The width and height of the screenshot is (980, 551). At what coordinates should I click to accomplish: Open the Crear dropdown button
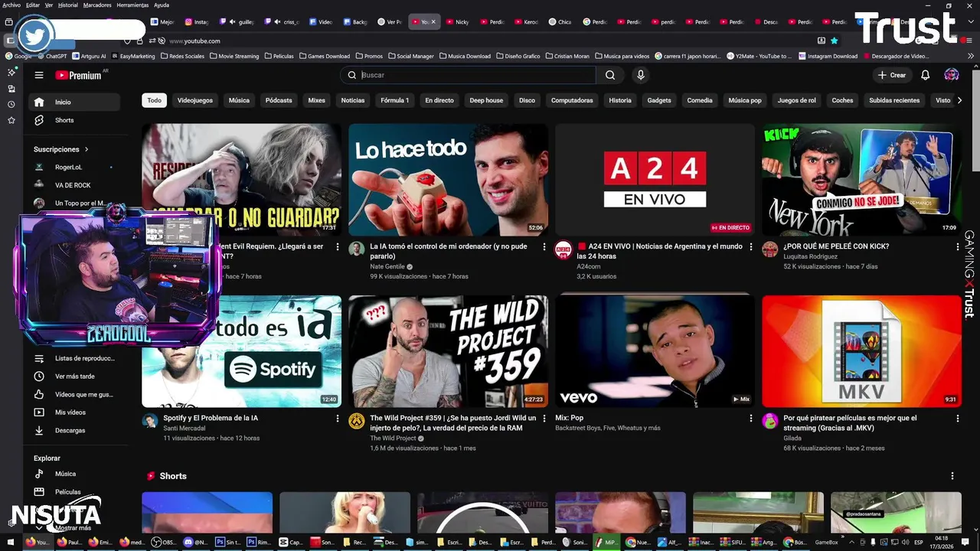click(892, 75)
